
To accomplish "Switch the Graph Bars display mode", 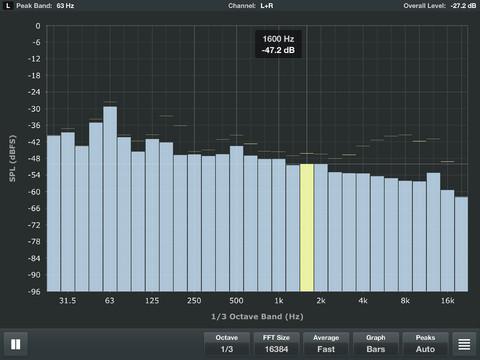I will [x=376, y=344].
